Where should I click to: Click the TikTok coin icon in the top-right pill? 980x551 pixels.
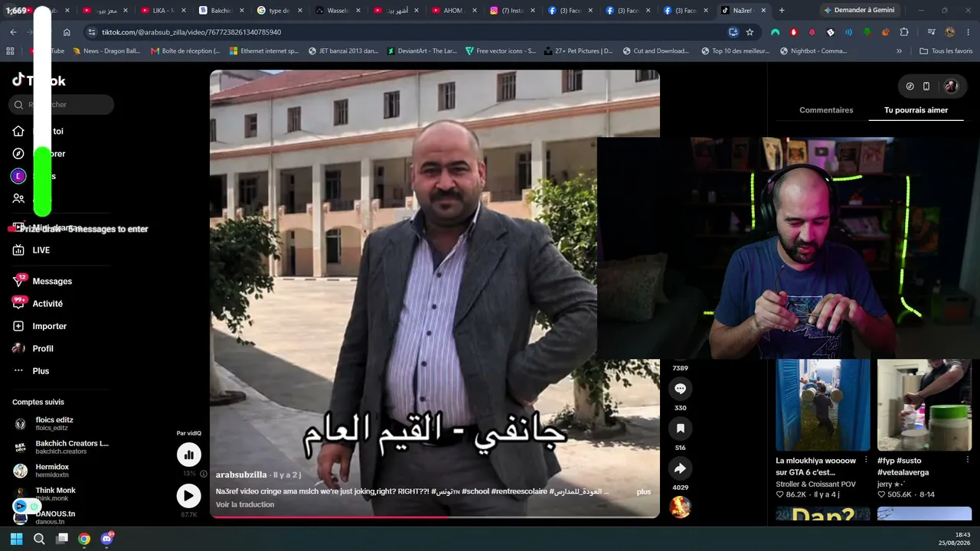pyautogui.click(x=910, y=86)
